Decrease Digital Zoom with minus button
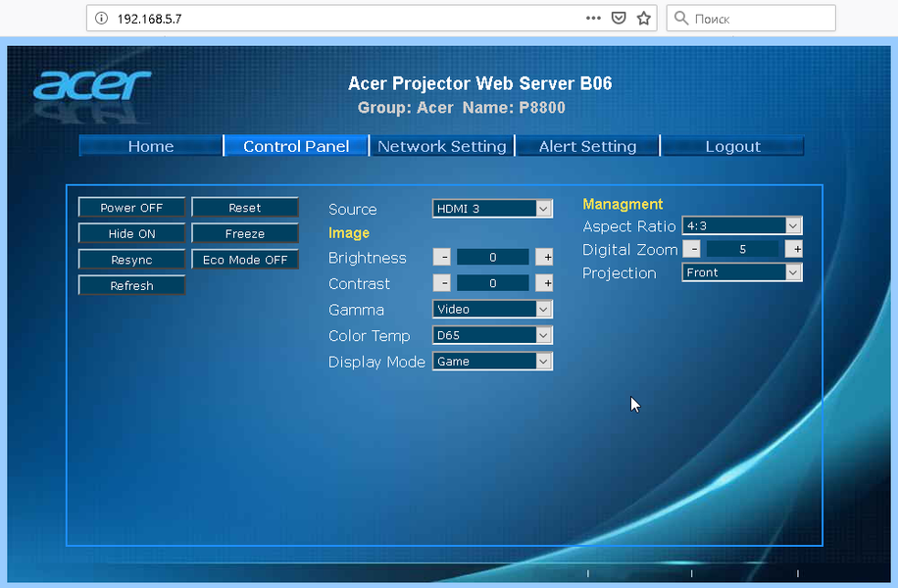Viewport: 898px width, 588px height. click(x=692, y=249)
